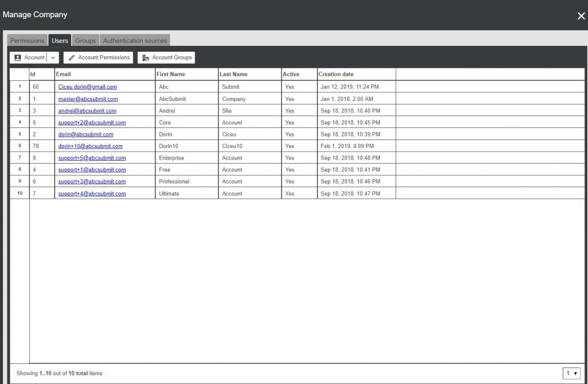Image resolution: width=588 pixels, height=384 pixels.
Task: Open the page number selector
Action: 571,374
